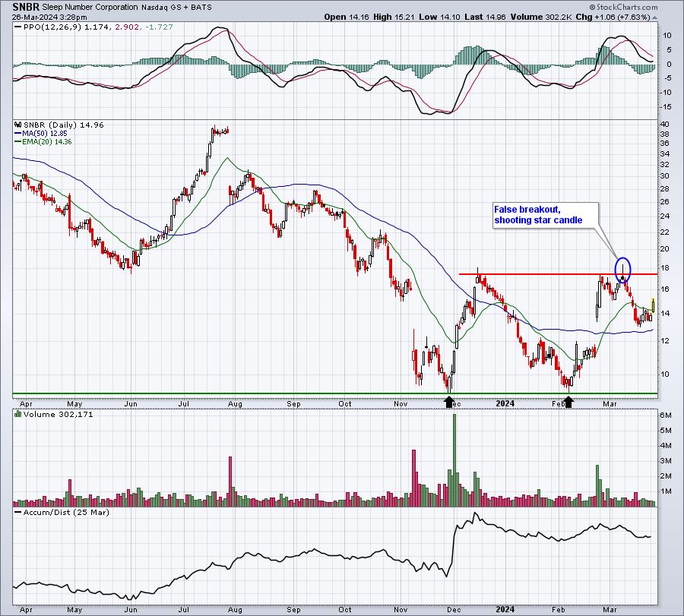Screen dimensions: 684x616
Task: Click the False breakout annotation box
Action: pyautogui.click(x=545, y=215)
